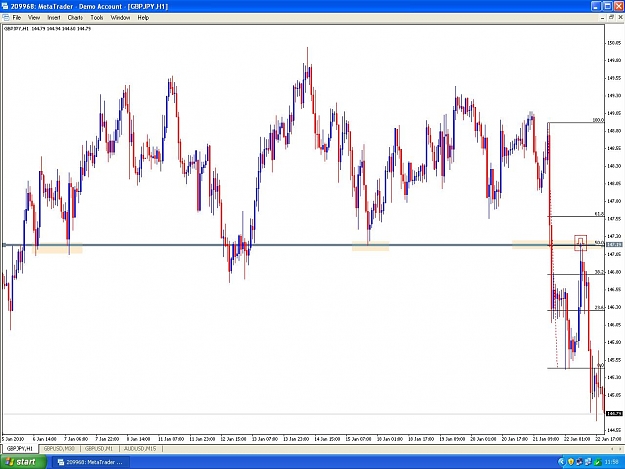Open the Insert menu
The height and width of the screenshot is (469, 625).
pyautogui.click(x=54, y=18)
